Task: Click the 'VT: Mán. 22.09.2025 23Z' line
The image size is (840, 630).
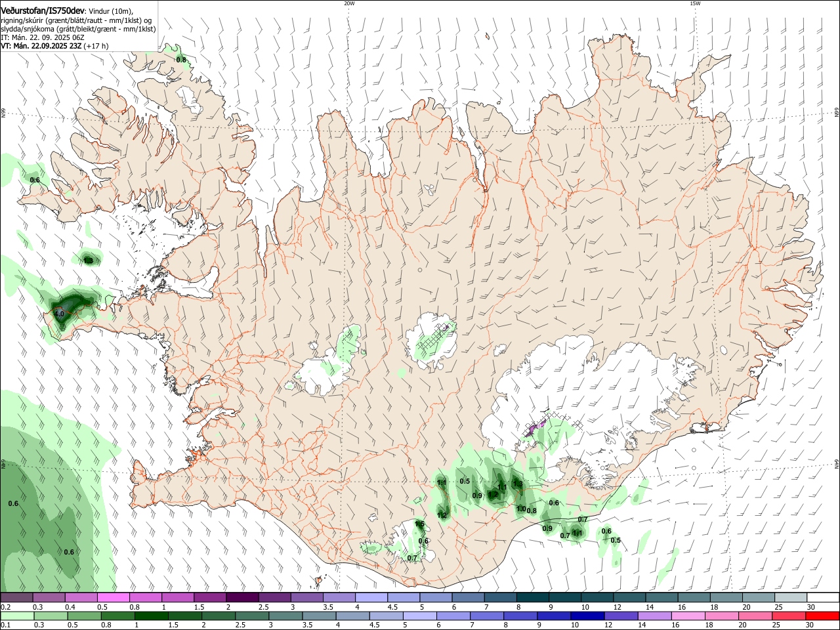Action: pos(41,46)
